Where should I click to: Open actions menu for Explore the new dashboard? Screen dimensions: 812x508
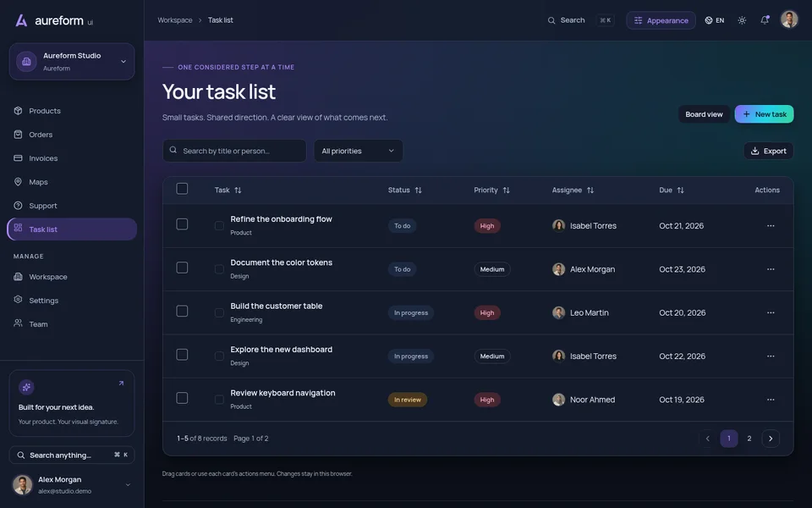(771, 356)
